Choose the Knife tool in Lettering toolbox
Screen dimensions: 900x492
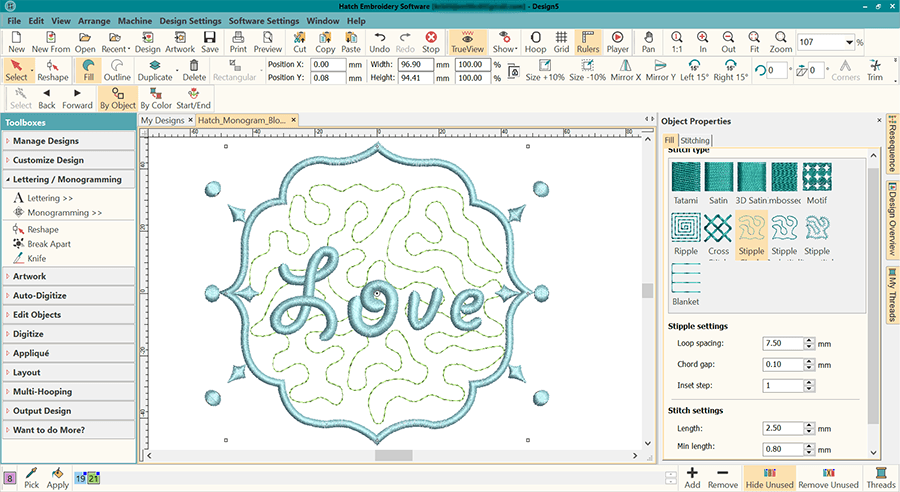(x=36, y=258)
